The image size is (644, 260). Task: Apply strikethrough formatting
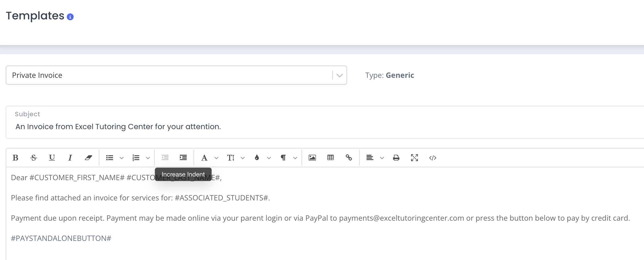[34, 158]
